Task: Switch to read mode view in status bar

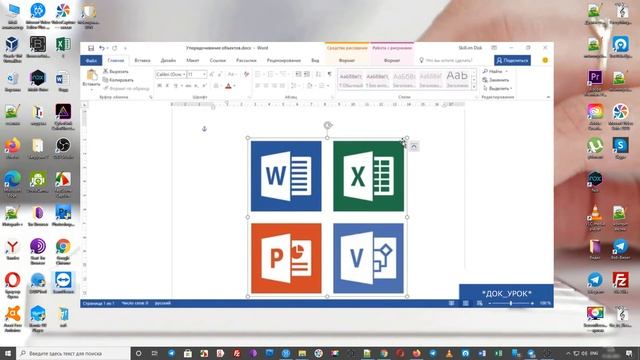Action: coord(451,303)
